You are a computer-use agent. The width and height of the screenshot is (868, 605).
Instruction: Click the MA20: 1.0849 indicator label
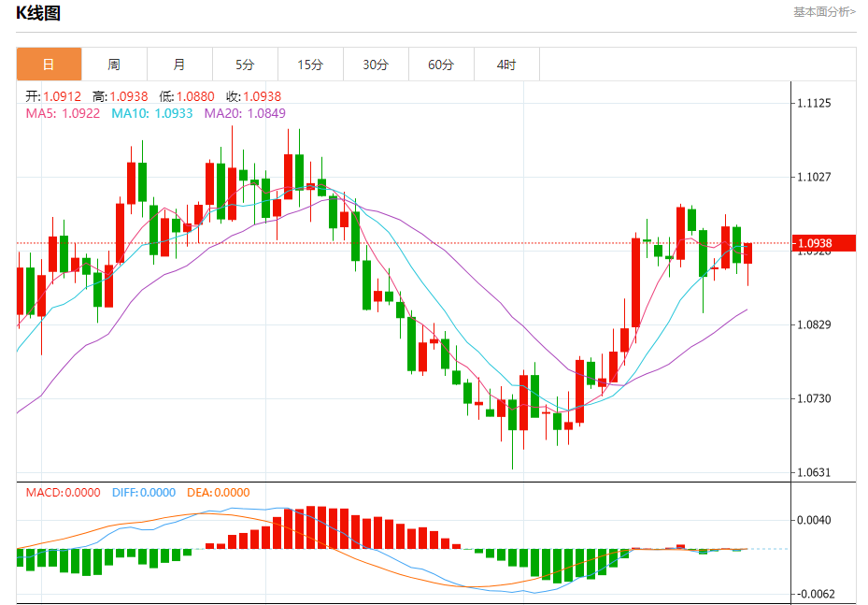point(245,113)
